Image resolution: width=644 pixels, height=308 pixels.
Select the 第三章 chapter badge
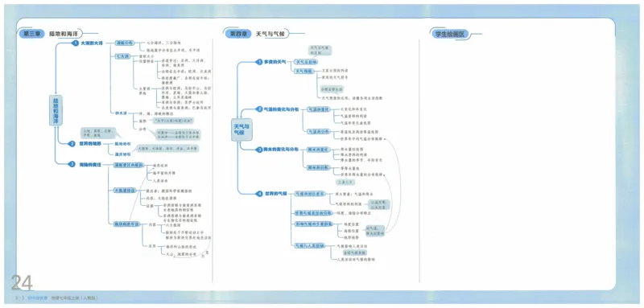(31, 34)
